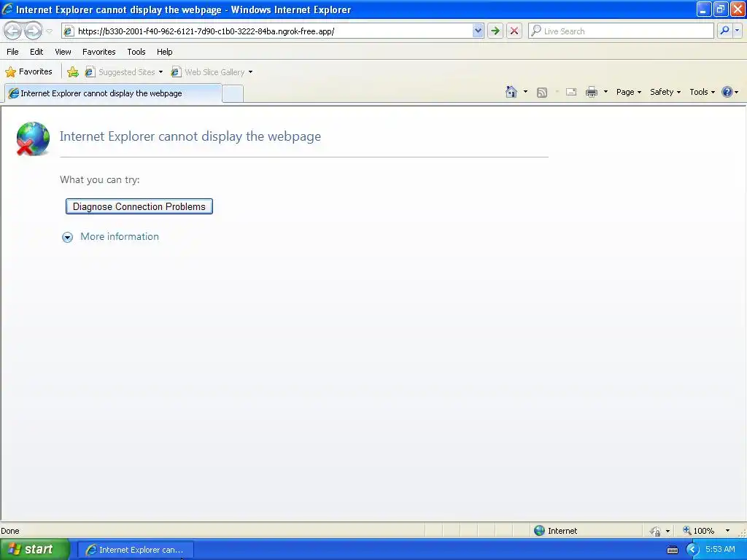Open the Tools menu in menu bar

tap(136, 52)
